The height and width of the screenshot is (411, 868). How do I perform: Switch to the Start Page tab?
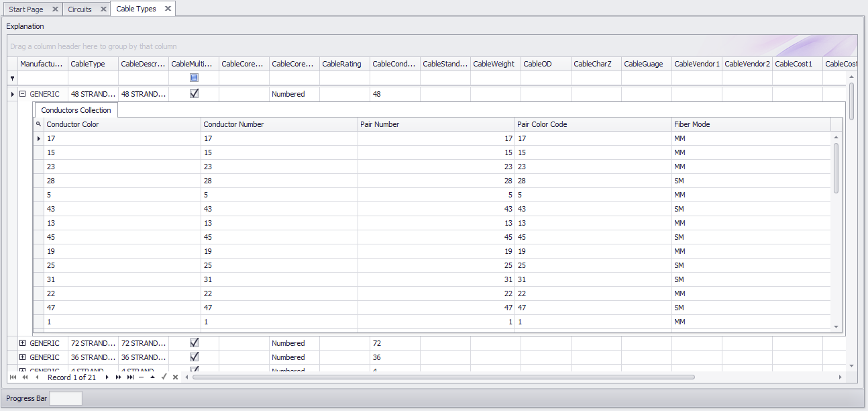coord(26,9)
